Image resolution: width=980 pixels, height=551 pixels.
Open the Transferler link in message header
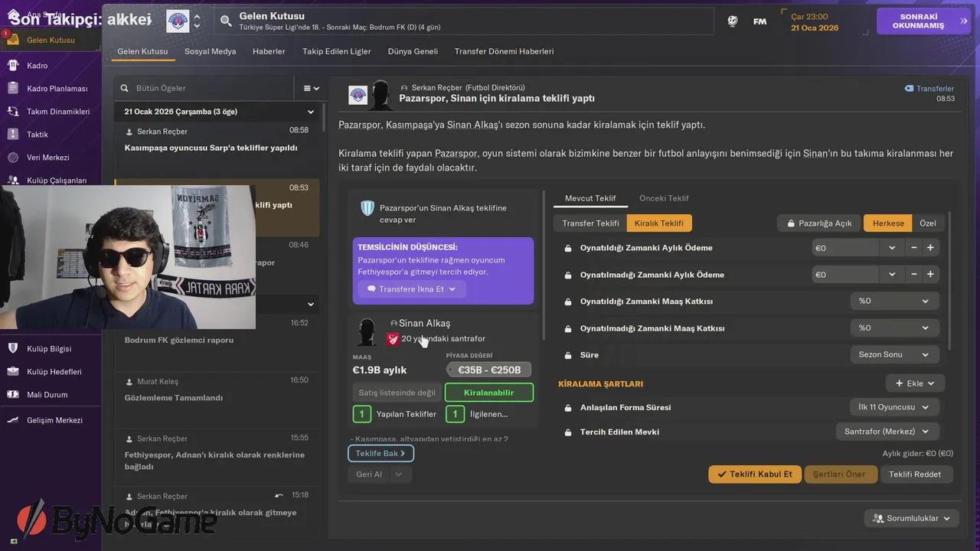(929, 89)
